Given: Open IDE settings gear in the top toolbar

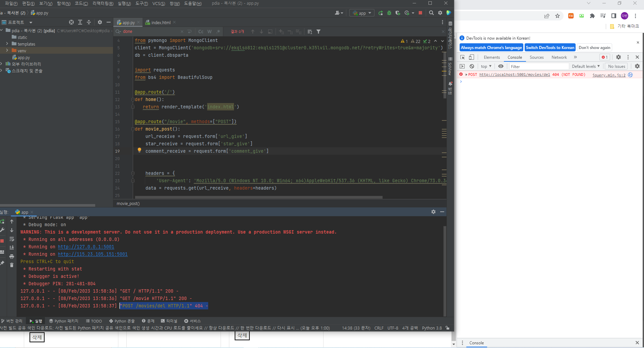Looking at the screenshot, I should coord(440,13).
